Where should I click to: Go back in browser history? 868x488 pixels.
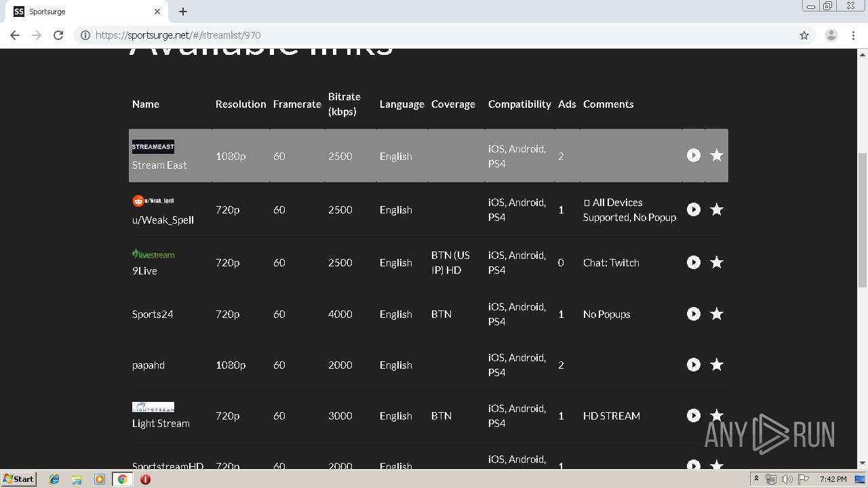pyautogui.click(x=15, y=35)
